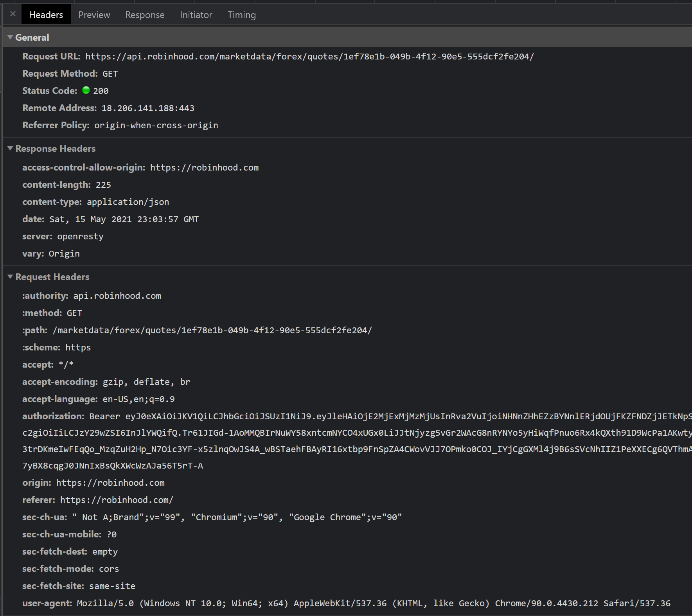Screen dimensions: 692x616
Task: Click the accept */* value
Action: click(x=66, y=365)
